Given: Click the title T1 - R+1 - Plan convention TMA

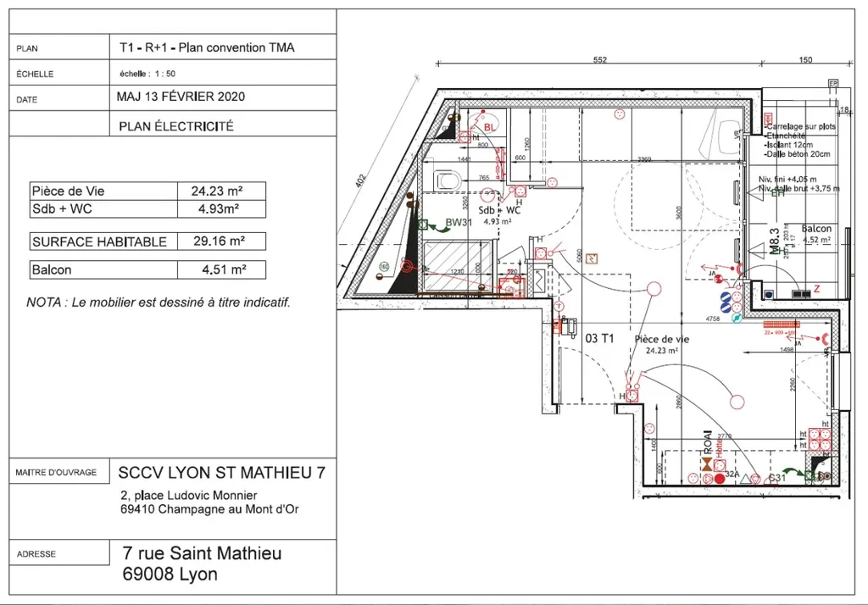Looking at the screenshot, I should click(x=207, y=47).
